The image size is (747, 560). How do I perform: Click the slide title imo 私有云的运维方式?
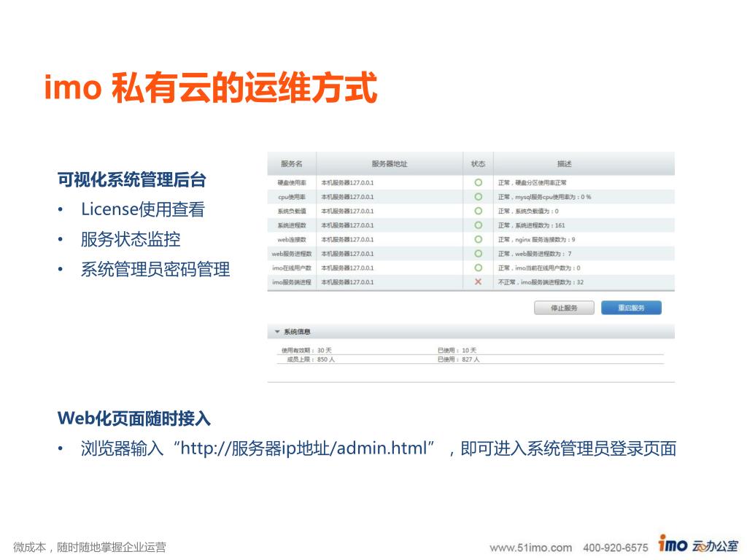pyautogui.click(x=211, y=87)
